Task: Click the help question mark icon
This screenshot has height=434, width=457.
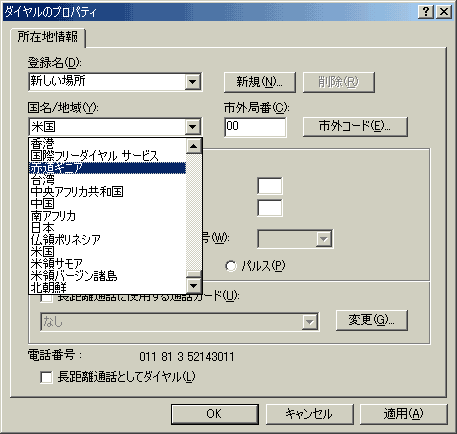Action: 426,12
